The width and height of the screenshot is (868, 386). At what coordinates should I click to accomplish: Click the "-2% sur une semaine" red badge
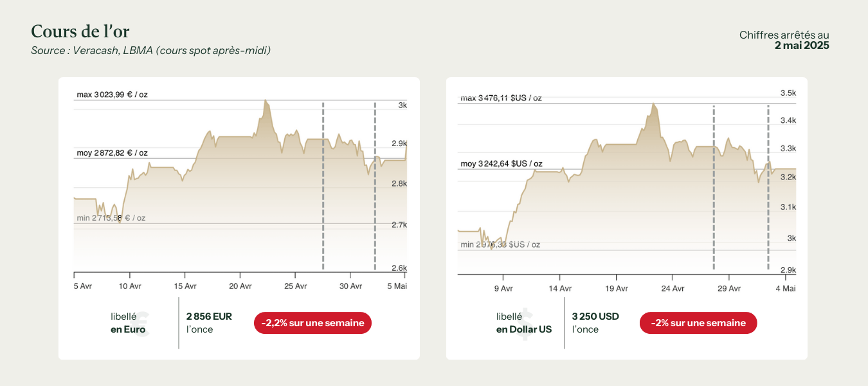coord(698,323)
